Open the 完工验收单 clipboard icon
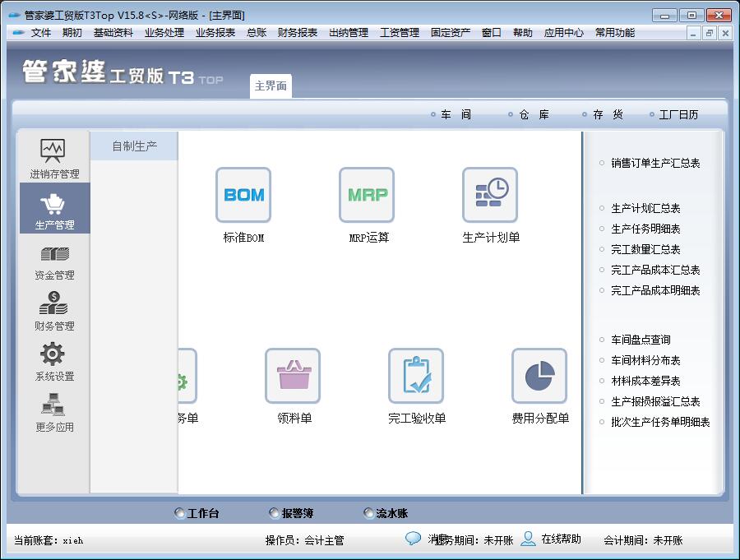740x560 pixels. coord(416,377)
